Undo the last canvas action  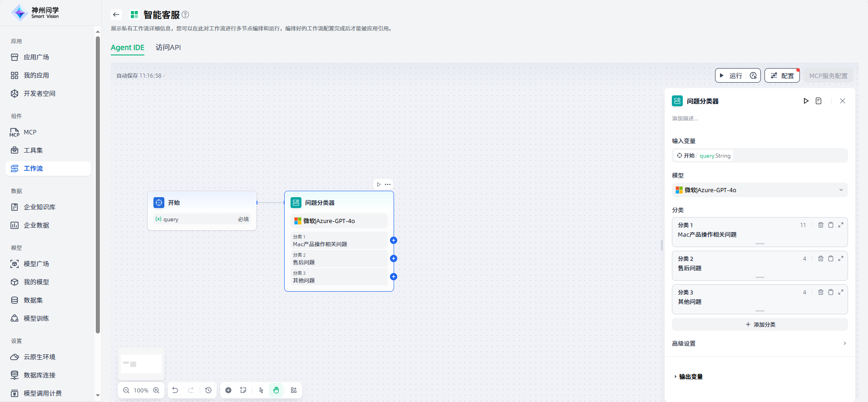coord(175,390)
